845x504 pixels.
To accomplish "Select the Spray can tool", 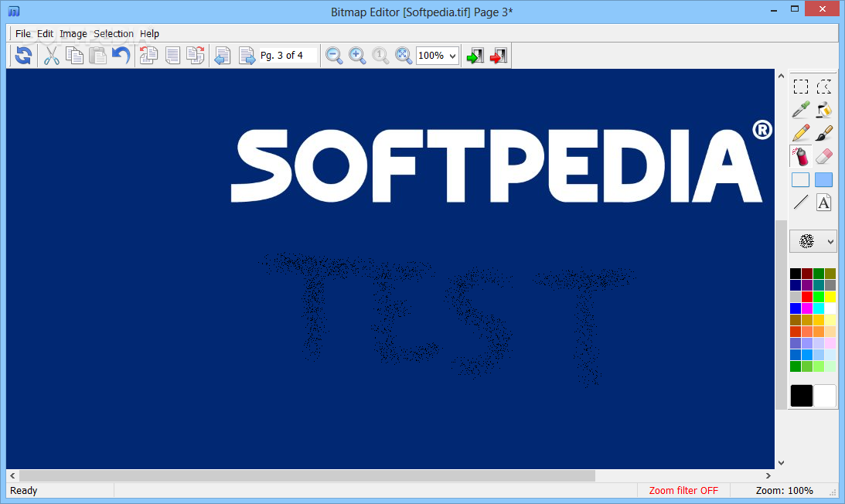I will pyautogui.click(x=801, y=156).
